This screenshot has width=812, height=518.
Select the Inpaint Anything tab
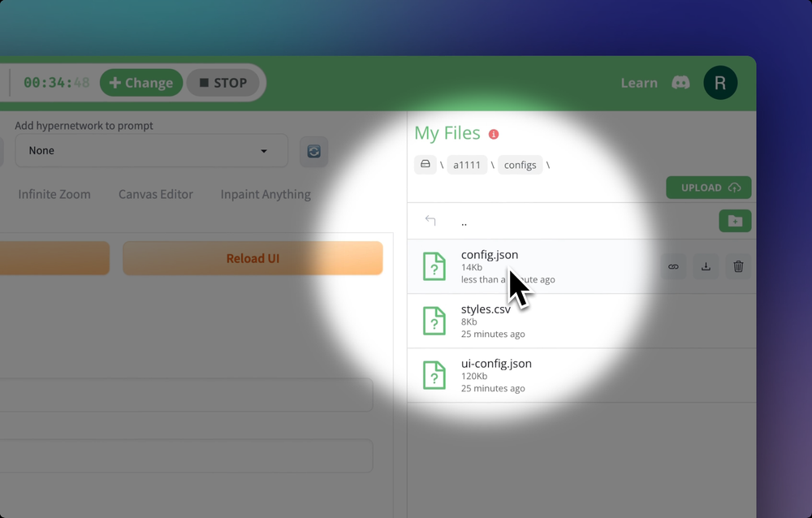tap(266, 194)
